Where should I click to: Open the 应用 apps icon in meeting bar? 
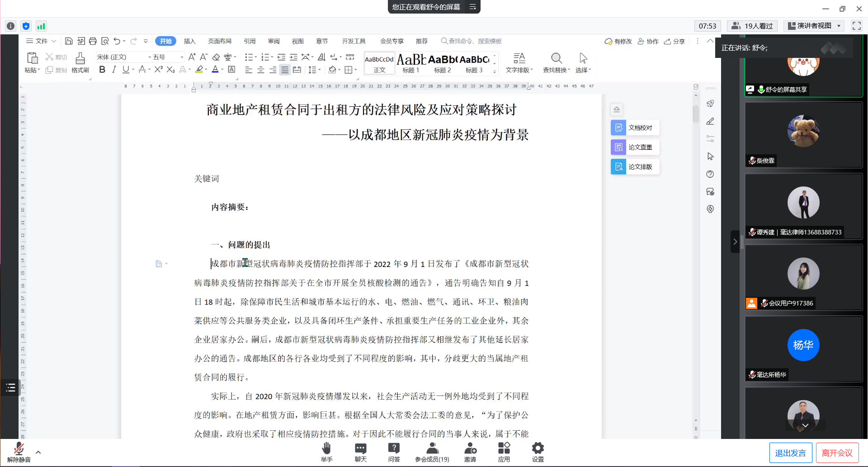504,452
